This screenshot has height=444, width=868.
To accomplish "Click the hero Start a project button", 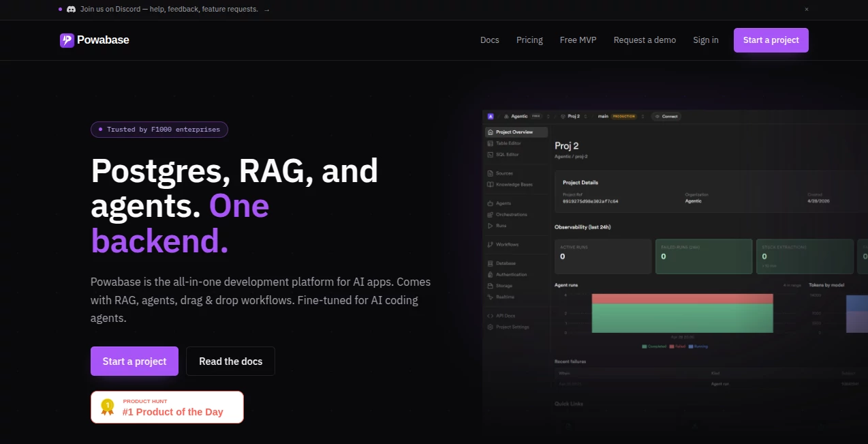I will 134,361.
